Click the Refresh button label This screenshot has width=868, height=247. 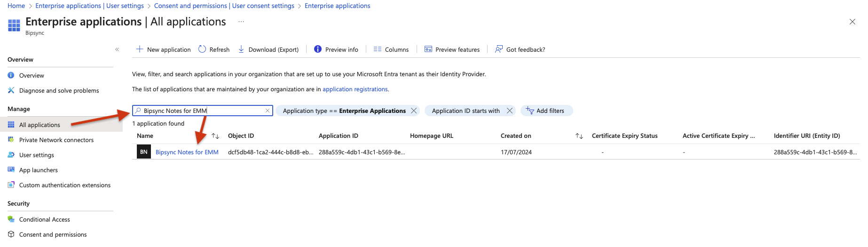click(x=220, y=49)
